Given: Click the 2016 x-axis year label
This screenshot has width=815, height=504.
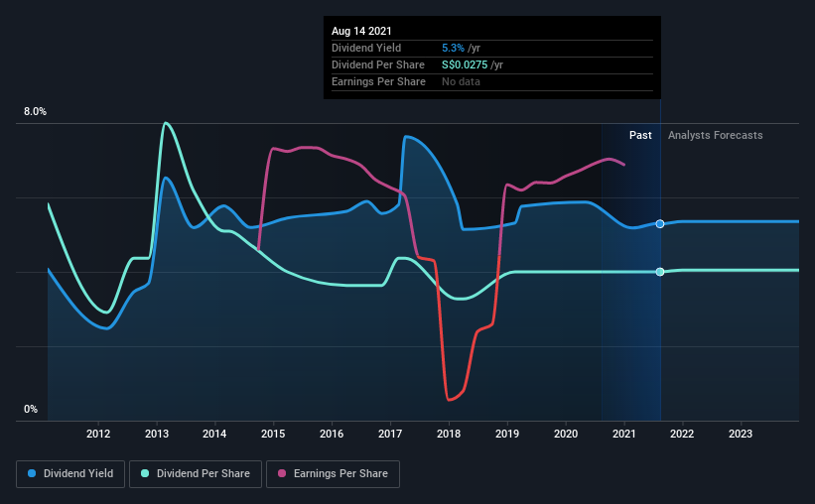Looking at the screenshot, I should (332, 434).
